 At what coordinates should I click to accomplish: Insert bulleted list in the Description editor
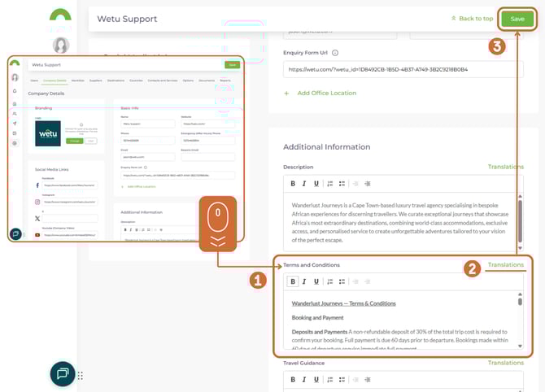342,184
